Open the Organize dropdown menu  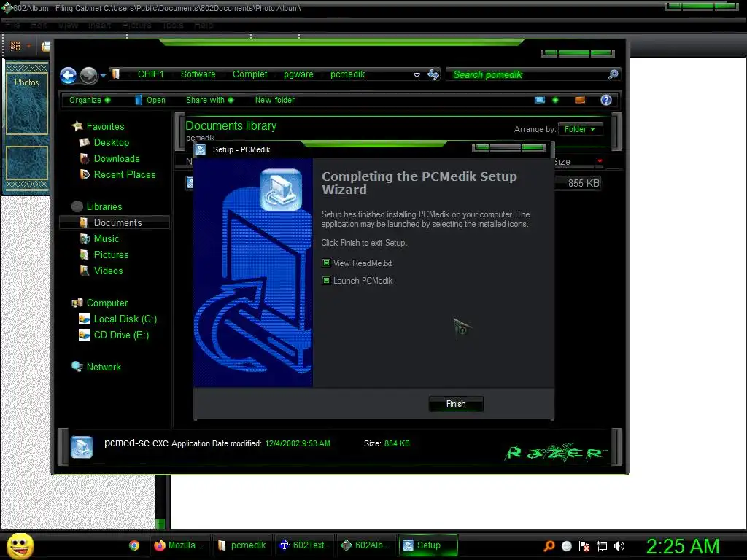90,100
